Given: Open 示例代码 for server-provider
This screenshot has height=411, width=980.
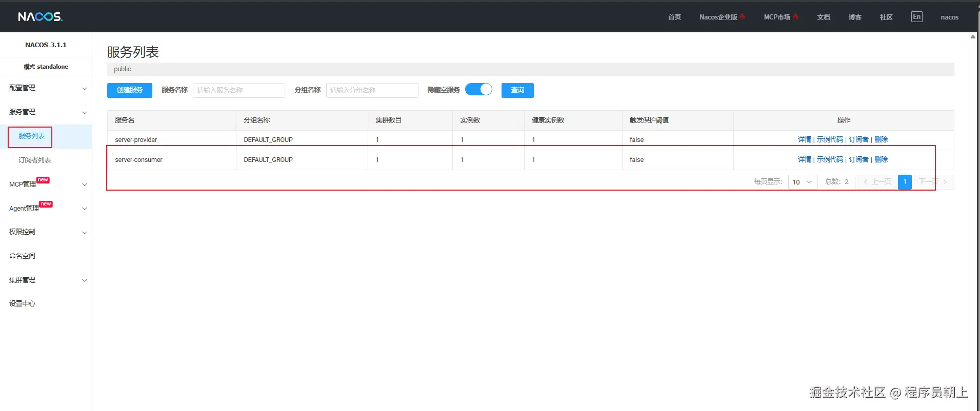Looking at the screenshot, I should click(830, 140).
